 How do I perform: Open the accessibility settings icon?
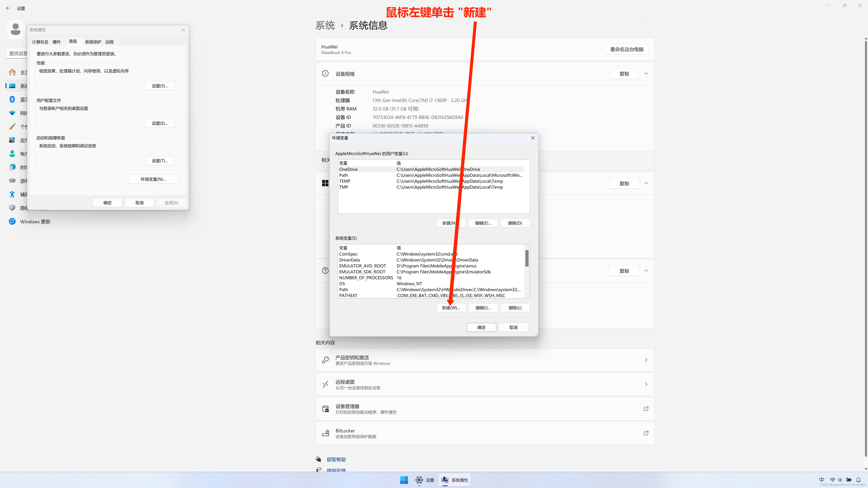click(12, 194)
